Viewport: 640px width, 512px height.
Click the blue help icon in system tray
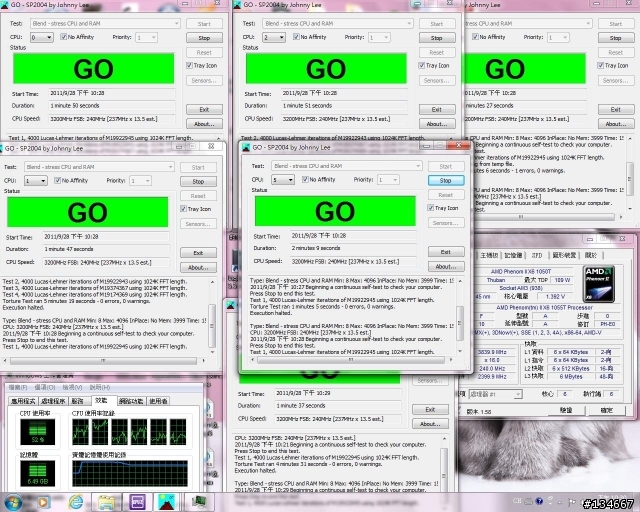(x=539, y=501)
